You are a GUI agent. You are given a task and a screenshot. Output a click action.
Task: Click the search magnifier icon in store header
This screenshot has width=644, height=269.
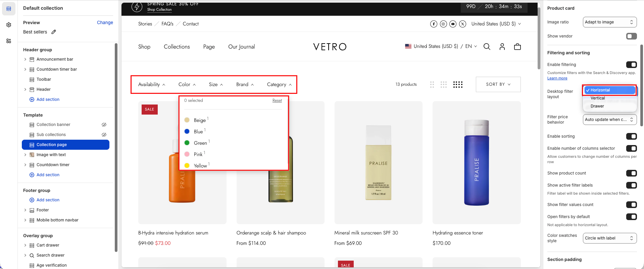487,47
